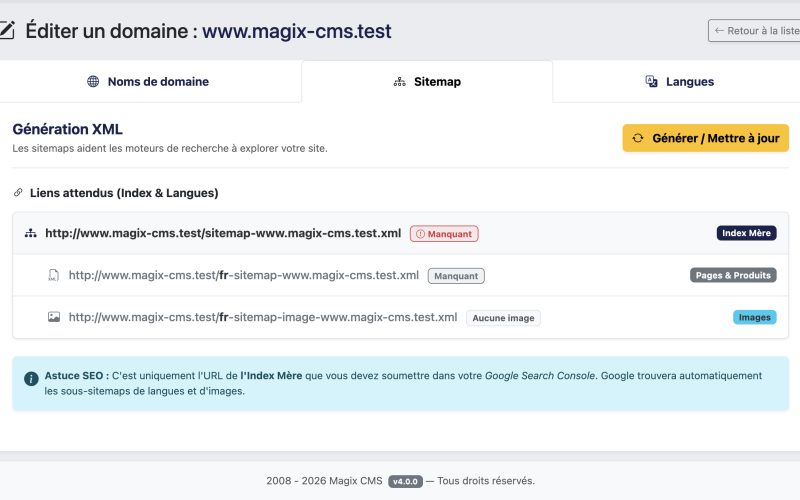The image size is (800, 500).
Task: Click the sitemaps description under Génération XML
Action: 170,148
